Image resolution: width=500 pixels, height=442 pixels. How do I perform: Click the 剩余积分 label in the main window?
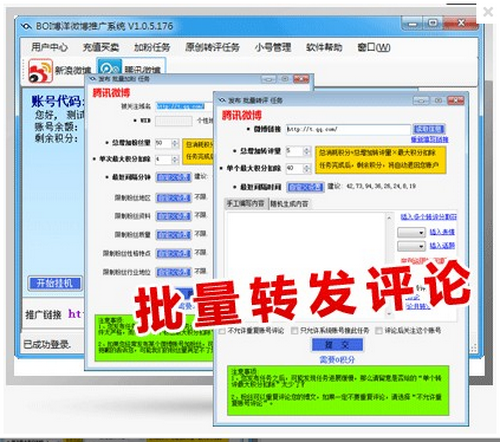(x=56, y=138)
